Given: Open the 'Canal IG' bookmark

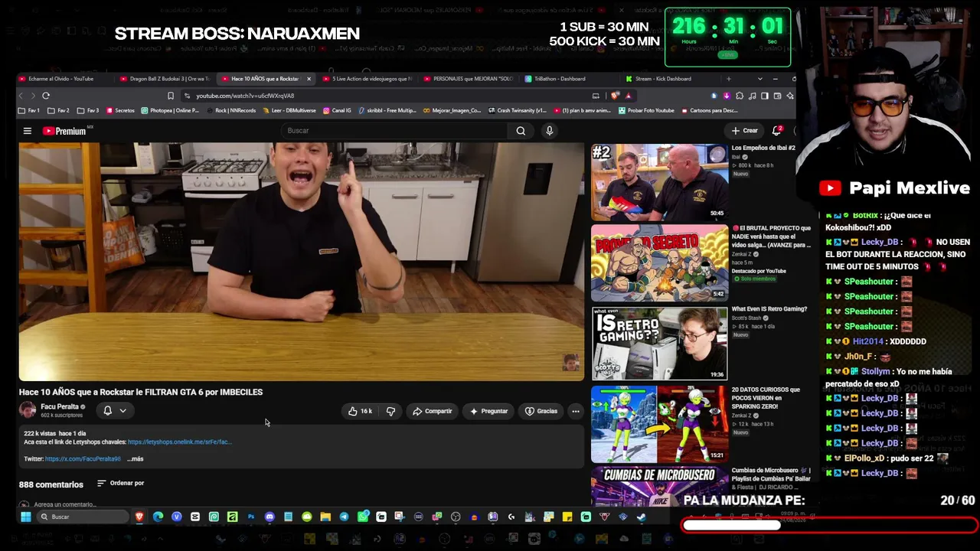Looking at the screenshot, I should coord(337,110).
